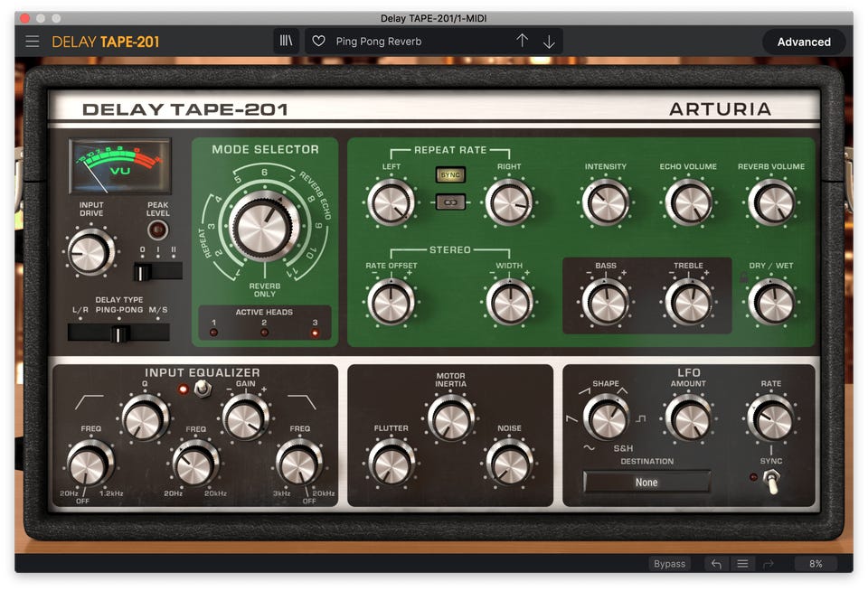The height and width of the screenshot is (591, 868).
Task: Click the undo arrow in bottom bar
Action: (x=716, y=564)
